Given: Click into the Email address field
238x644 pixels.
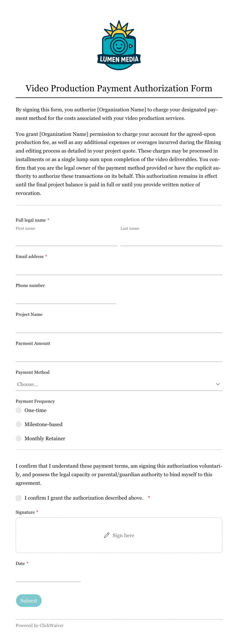Looking at the screenshot, I should pyautogui.click(x=119, y=269).
